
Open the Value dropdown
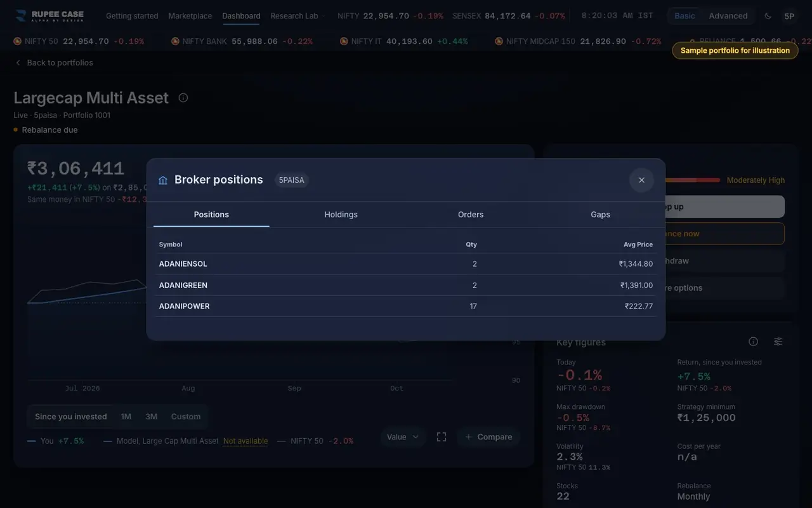[403, 437]
